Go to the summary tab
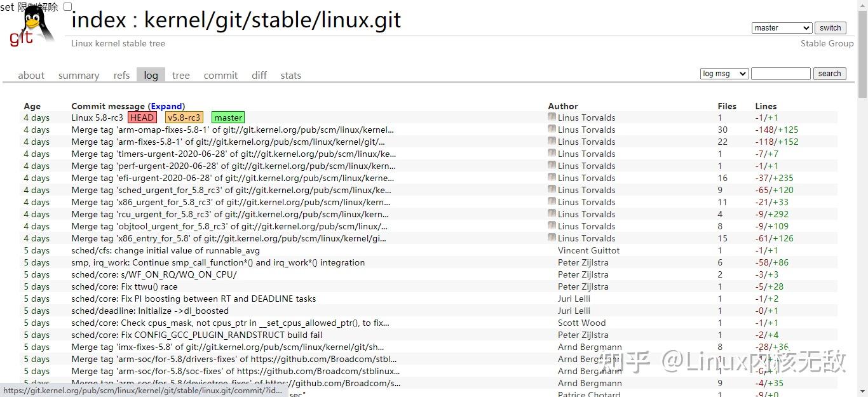868x397 pixels. (x=78, y=75)
